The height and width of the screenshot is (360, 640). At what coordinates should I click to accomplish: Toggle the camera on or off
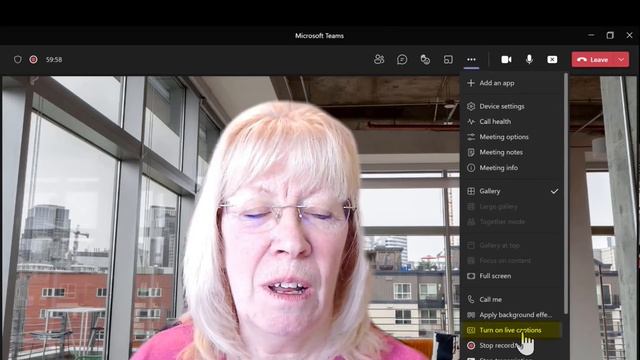coord(506,60)
